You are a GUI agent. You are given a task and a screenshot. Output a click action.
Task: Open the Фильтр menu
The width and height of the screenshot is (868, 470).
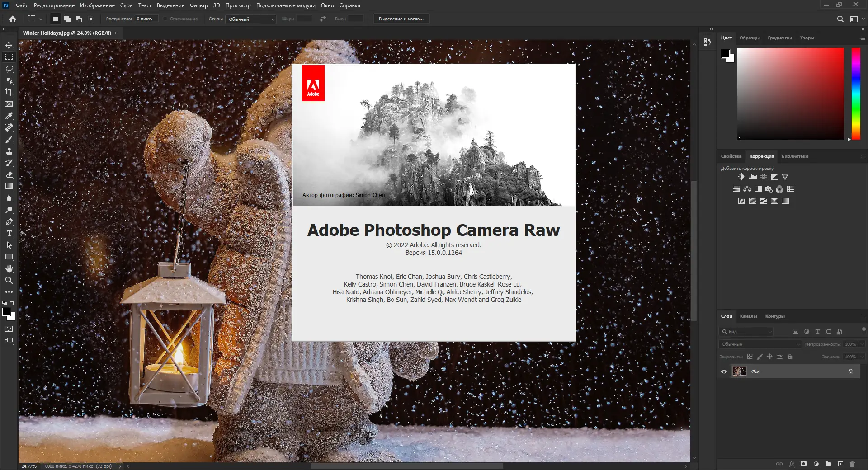(x=198, y=5)
